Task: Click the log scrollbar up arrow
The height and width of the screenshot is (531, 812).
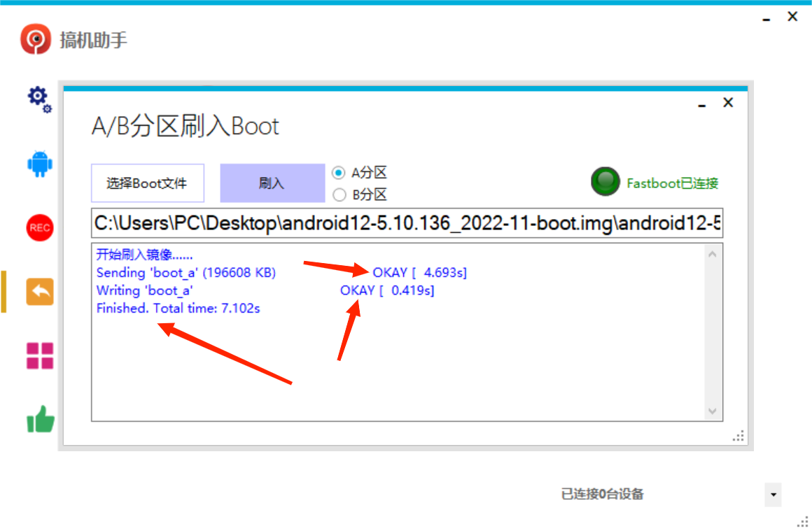Action: [x=713, y=254]
